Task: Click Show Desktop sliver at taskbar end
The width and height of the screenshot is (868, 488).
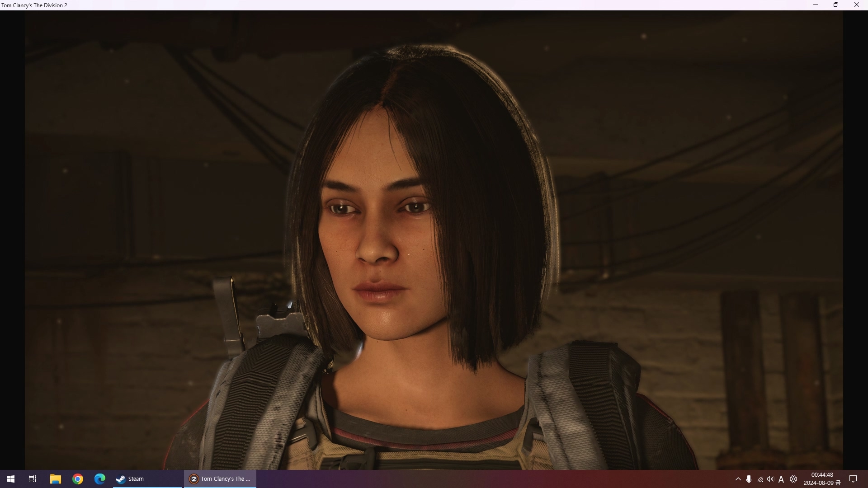Action: pyautogui.click(x=866, y=479)
